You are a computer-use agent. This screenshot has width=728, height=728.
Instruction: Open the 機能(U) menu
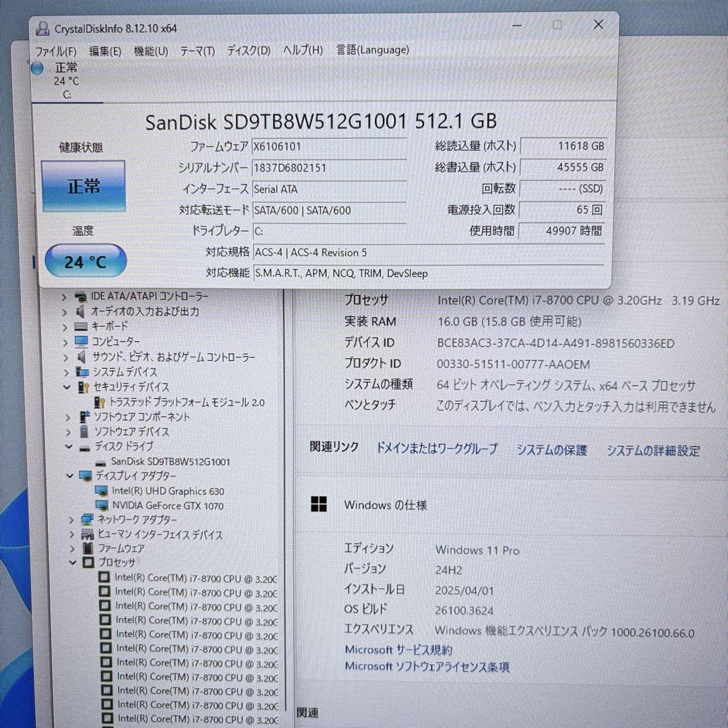(151, 51)
